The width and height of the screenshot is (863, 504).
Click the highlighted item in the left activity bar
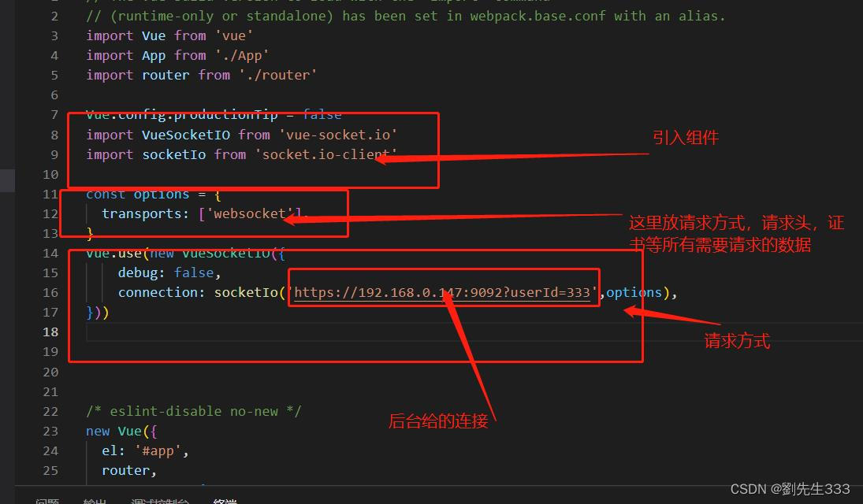coord(8,180)
